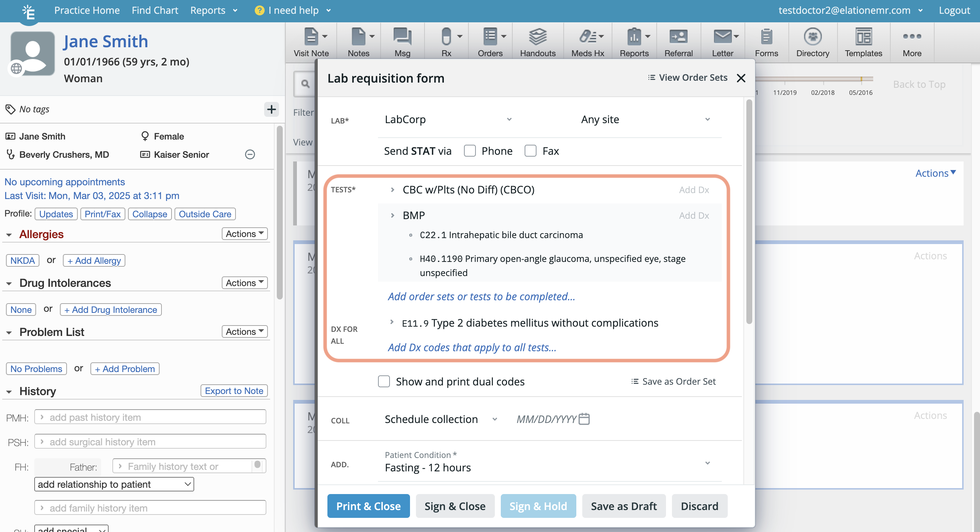Click the Sign & Close button
Viewport: 980px width, 532px height.
[x=455, y=506]
